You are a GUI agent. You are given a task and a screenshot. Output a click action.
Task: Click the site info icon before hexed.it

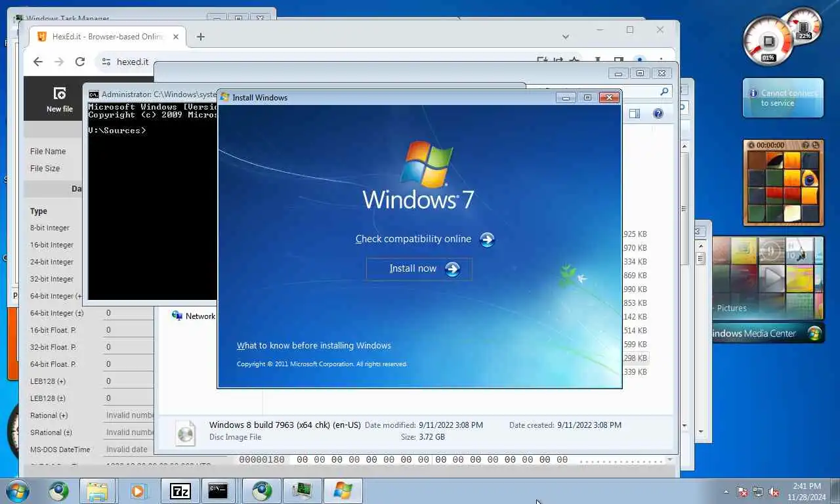pos(106,62)
